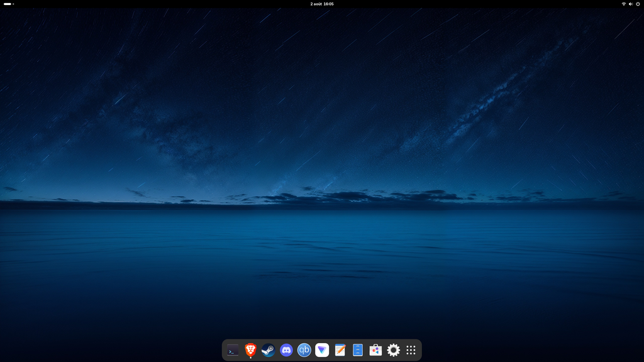Open the Text Editor from the dock
Screen dimensions: 644x362
(x=340, y=350)
